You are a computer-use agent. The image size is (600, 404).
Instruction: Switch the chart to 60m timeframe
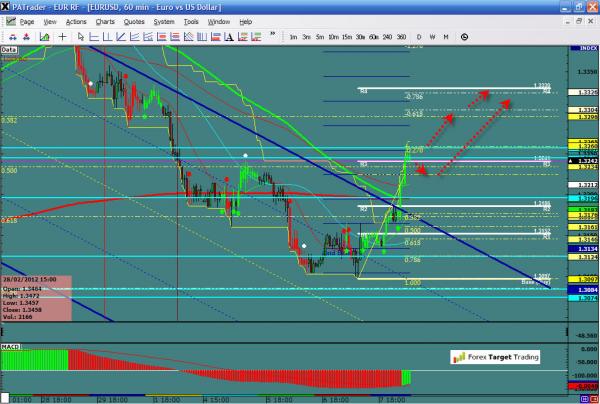click(x=373, y=36)
